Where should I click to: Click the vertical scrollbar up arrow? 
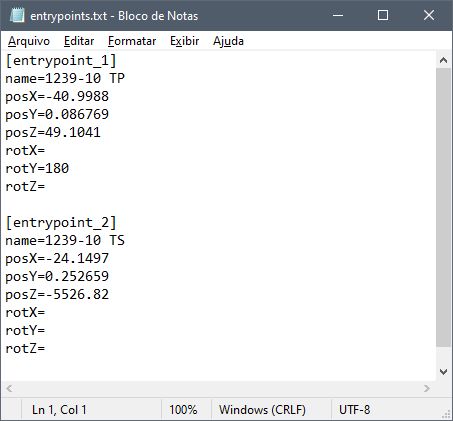(x=443, y=60)
